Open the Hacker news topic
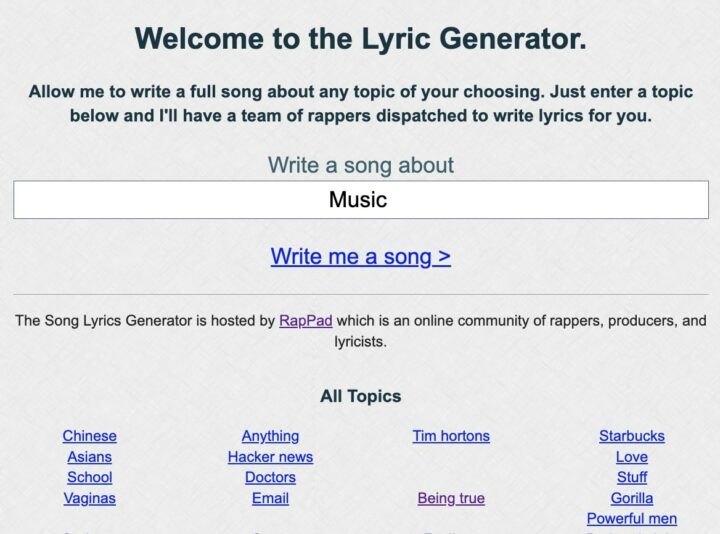 270,457
